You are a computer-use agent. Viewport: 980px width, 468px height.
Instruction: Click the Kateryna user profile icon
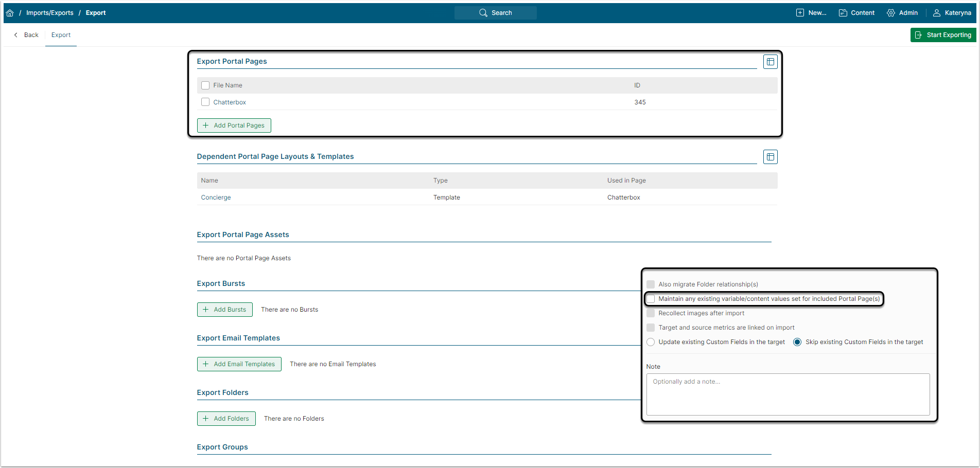click(x=937, y=13)
